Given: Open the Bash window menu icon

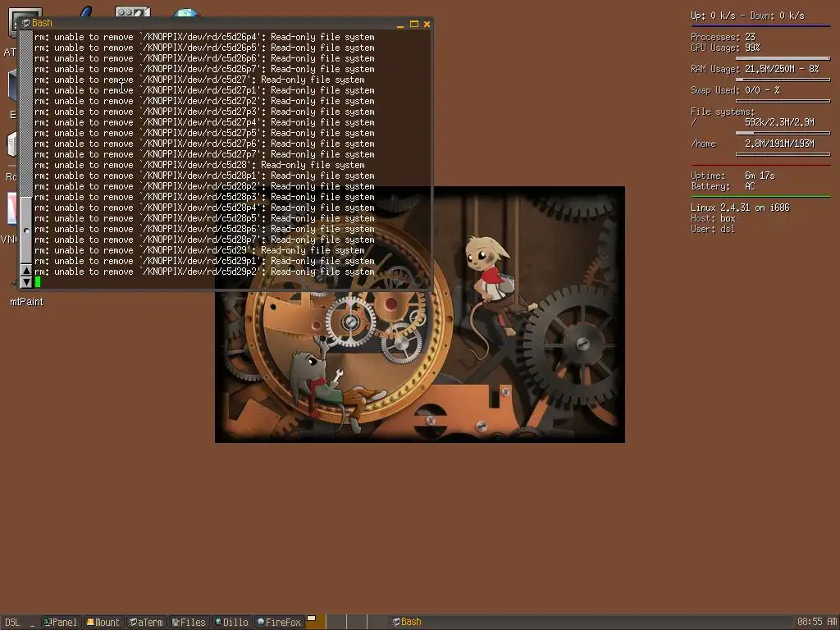Looking at the screenshot, I should [x=25, y=23].
